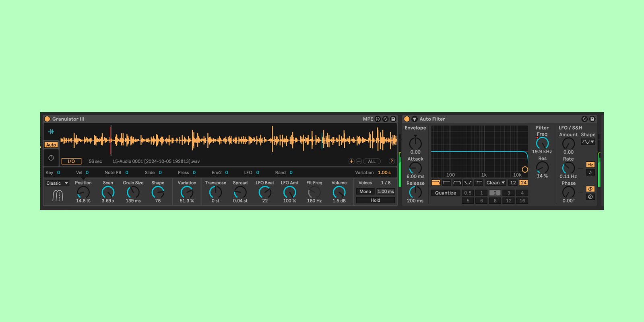Adjust the Scan knob
Screen dimensions: 644x322
tap(108, 192)
